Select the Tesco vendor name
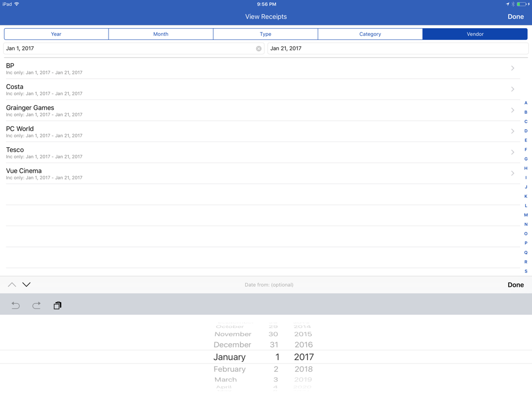Image resolution: width=532 pixels, height=399 pixels. 15,150
